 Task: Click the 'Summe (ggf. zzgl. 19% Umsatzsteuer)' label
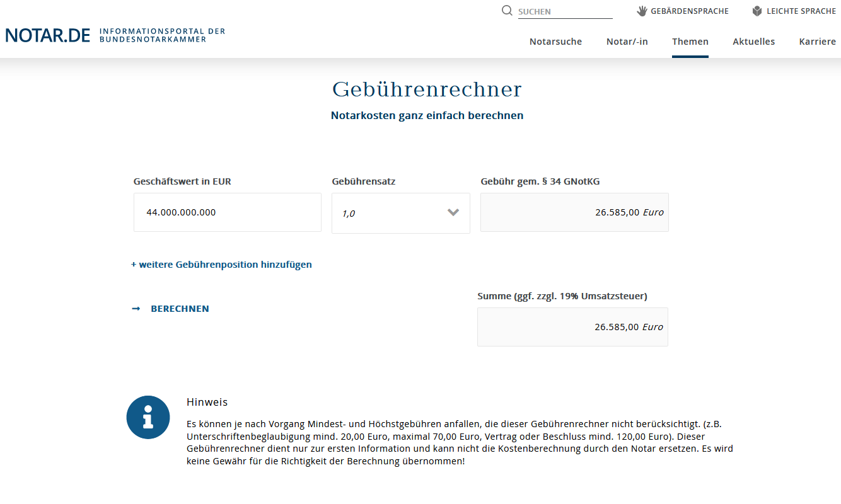click(x=562, y=296)
